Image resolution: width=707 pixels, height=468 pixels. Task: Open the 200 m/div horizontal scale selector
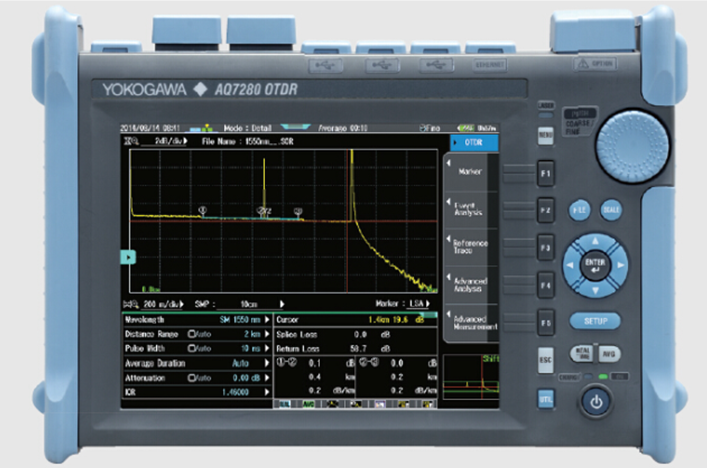pos(164,304)
